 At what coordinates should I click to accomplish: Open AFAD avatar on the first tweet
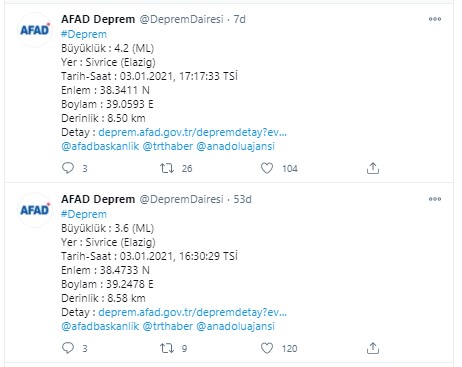tap(35, 30)
